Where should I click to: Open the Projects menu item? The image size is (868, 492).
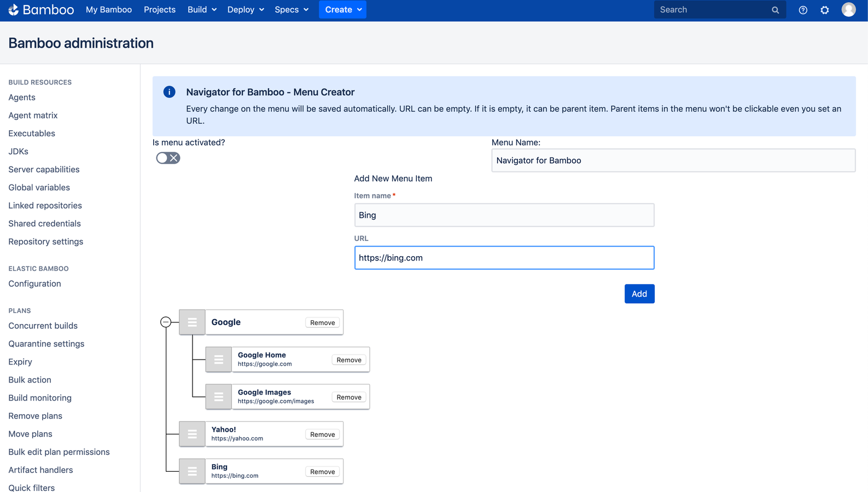pyautogui.click(x=160, y=10)
